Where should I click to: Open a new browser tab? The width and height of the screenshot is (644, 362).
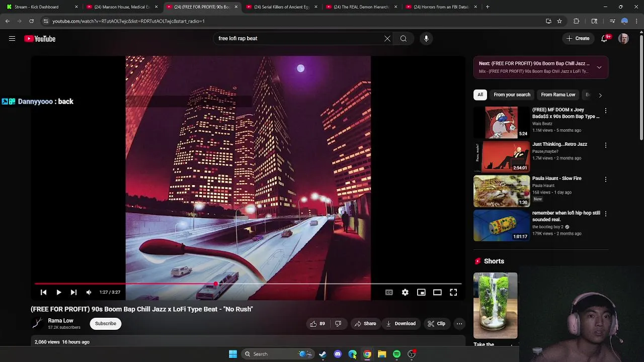[x=488, y=7]
